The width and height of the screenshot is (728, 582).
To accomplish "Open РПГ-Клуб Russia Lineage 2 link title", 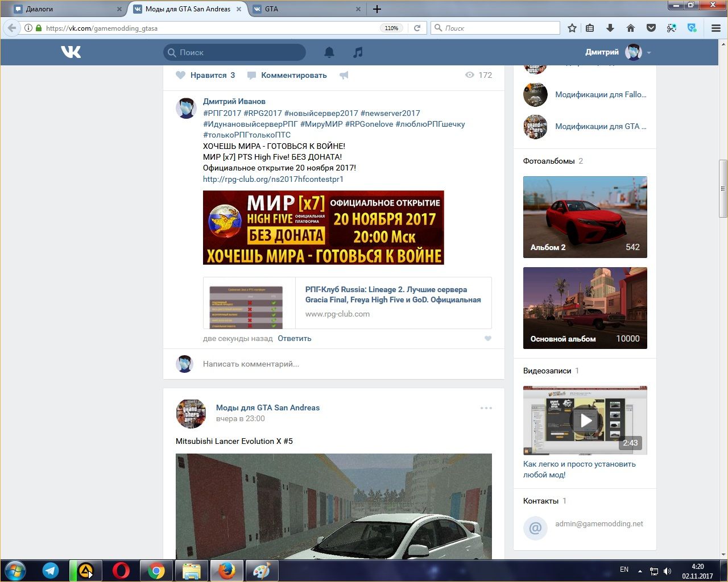I will [393, 294].
